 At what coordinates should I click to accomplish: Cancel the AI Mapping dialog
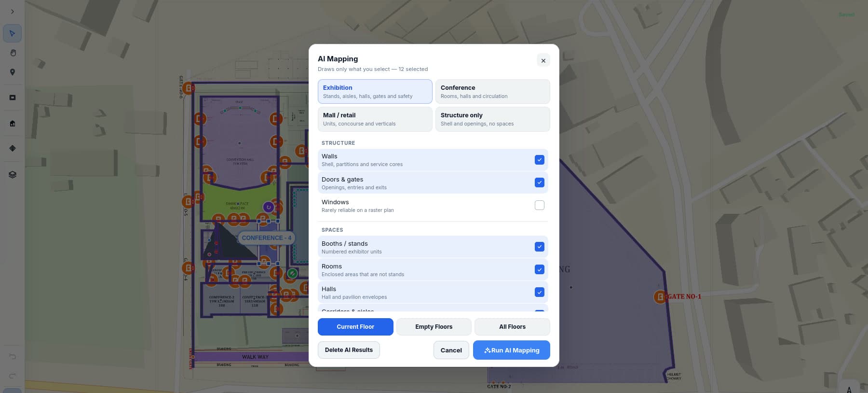(451, 350)
